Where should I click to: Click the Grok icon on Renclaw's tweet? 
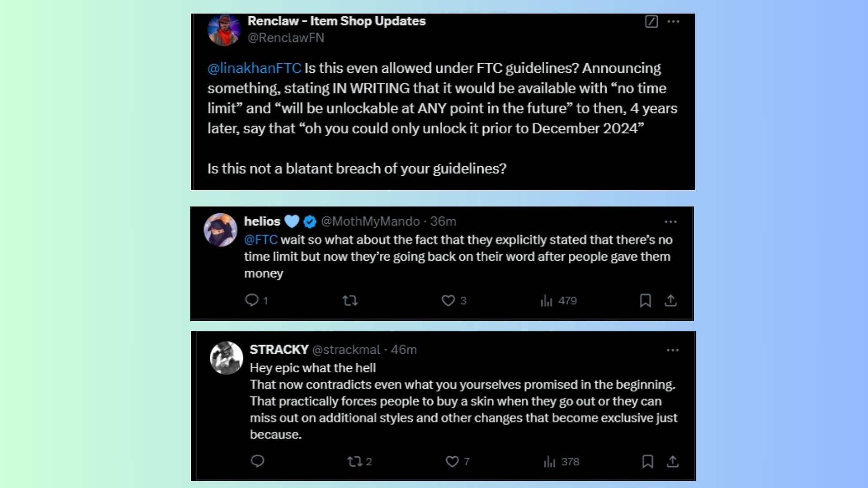651,21
